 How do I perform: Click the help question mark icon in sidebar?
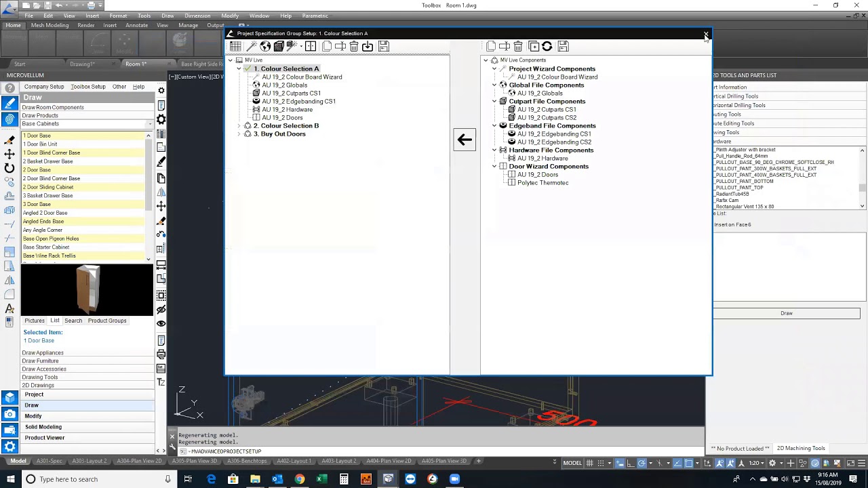pos(9,88)
